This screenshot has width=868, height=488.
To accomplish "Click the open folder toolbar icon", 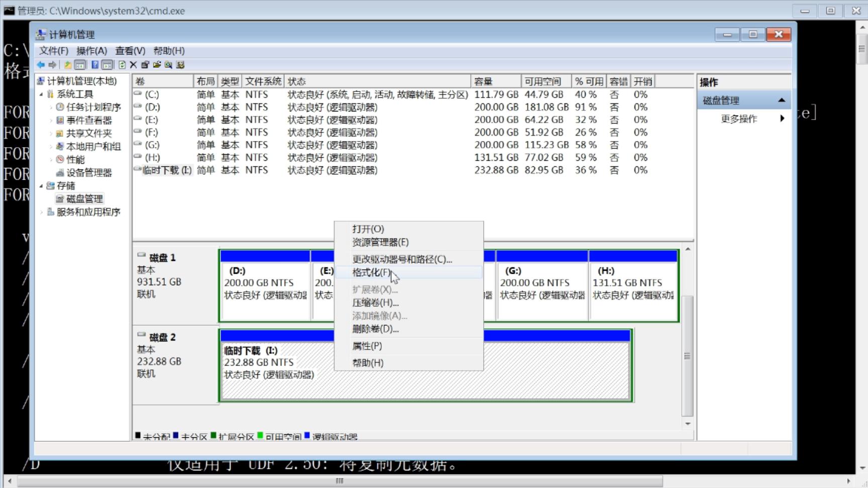I will (x=157, y=64).
